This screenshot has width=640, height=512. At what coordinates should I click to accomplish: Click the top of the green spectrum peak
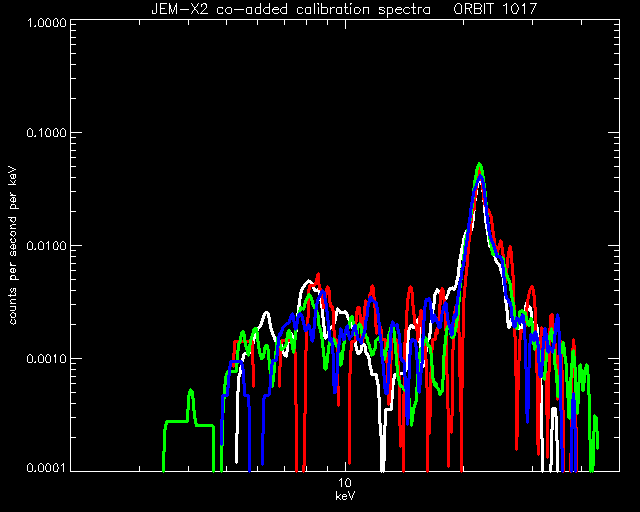[x=480, y=165]
